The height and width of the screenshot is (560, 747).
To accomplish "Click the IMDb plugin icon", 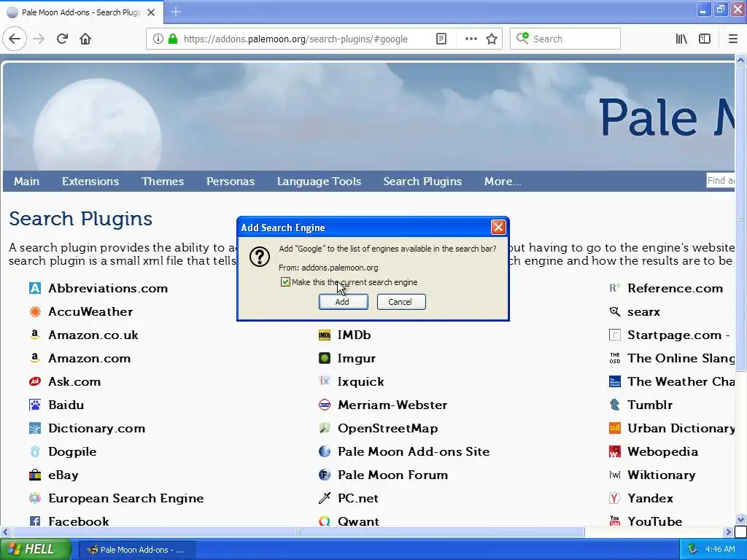I will tap(325, 335).
